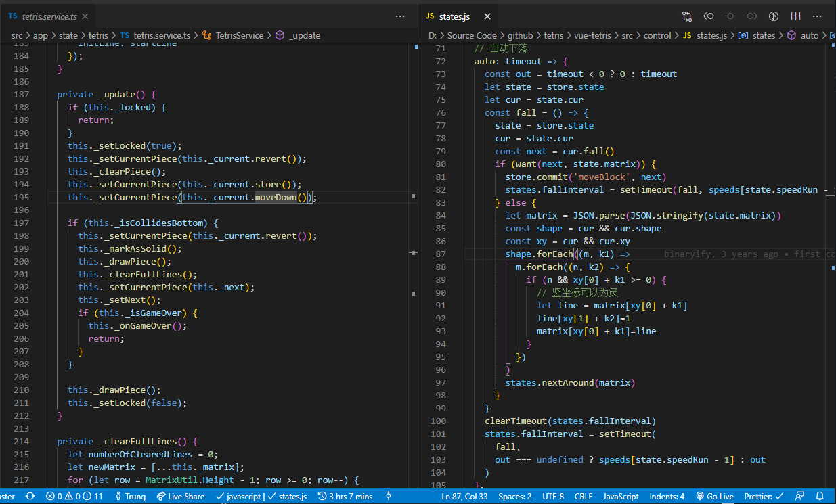This screenshot has height=504, width=836.
Task: Go to previous change arrow icon
Action: (709, 16)
